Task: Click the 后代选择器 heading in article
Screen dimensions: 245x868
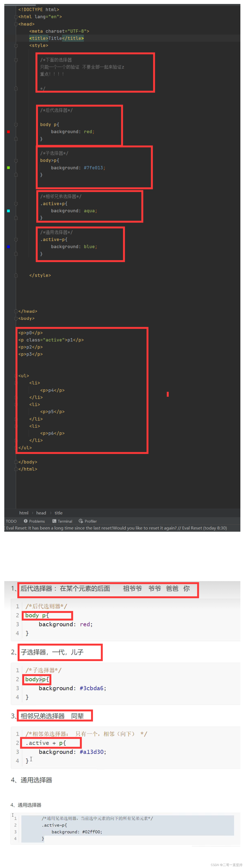Action: coord(105,588)
